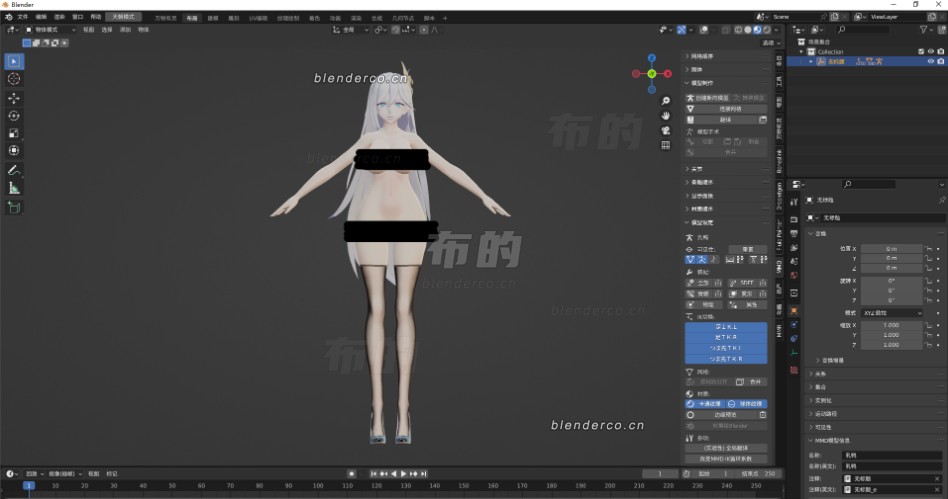This screenshot has width=948, height=499.
Task: Open the transform orientation dropdown
Action: [x=351, y=30]
